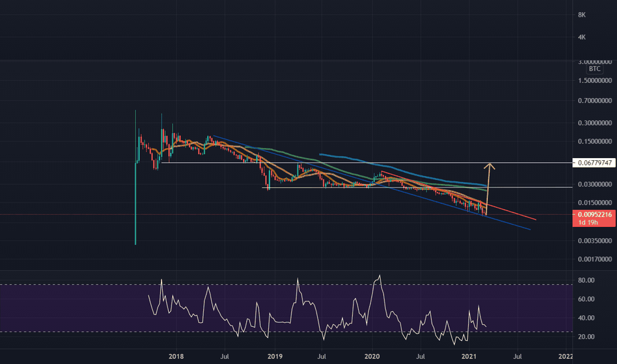The image size is (617, 364).
Task: Click the Jul label between 2020 and 2021
Action: click(420, 357)
